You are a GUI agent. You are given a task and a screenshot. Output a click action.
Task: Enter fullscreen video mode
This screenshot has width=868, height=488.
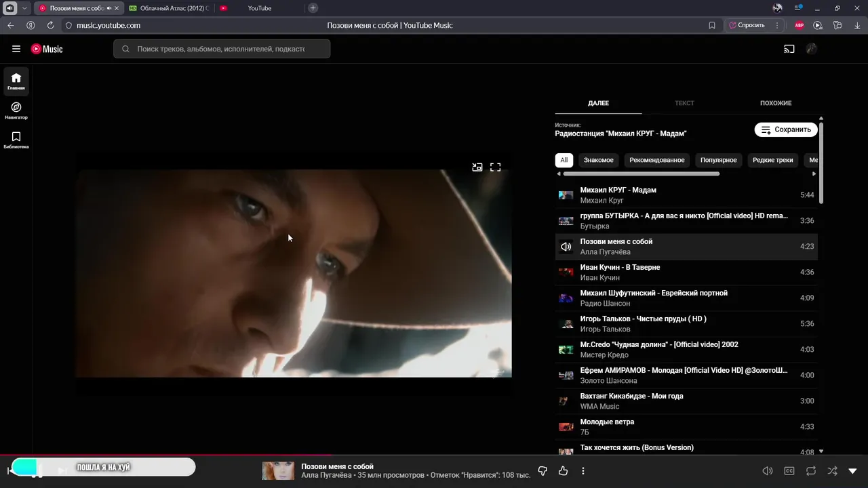click(x=496, y=167)
